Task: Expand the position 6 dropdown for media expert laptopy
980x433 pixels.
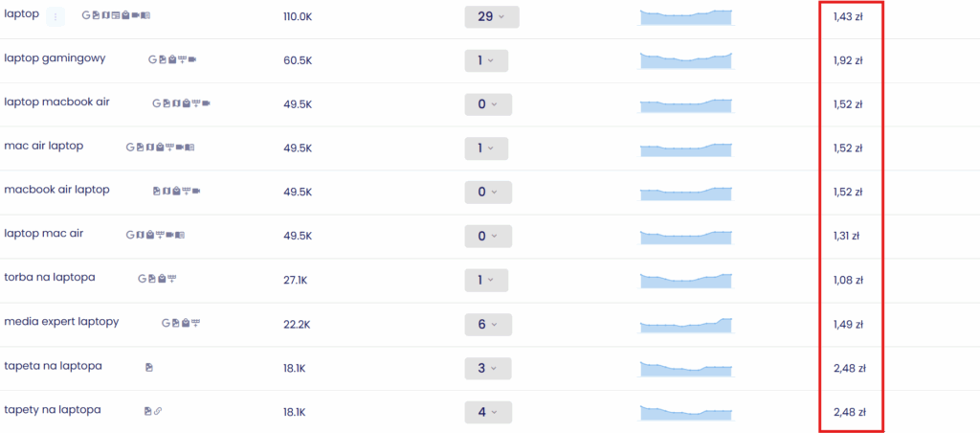Action: click(488, 325)
